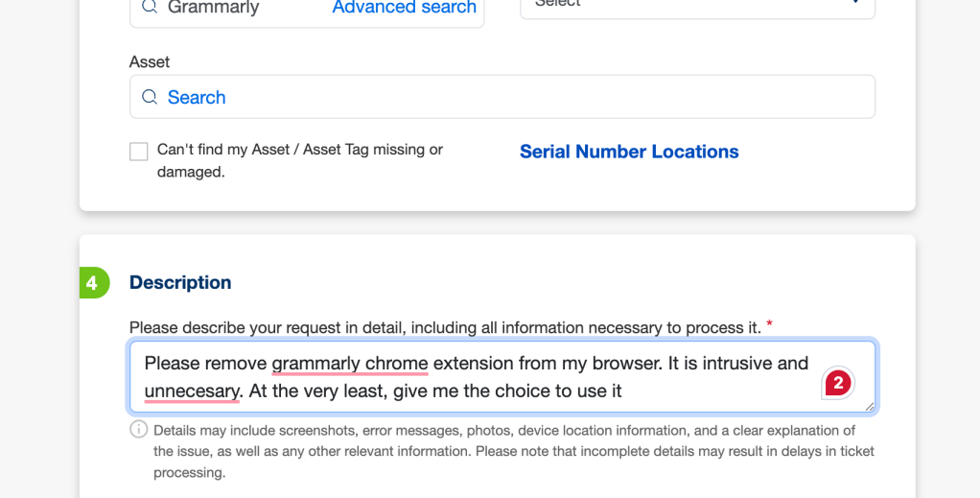Click the Asset field label
The height and width of the screenshot is (498, 980).
coord(150,61)
